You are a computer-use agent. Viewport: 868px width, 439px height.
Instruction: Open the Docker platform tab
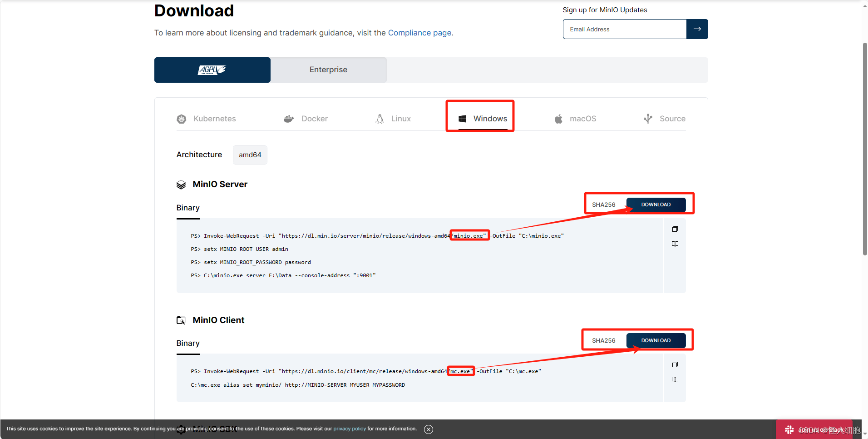306,119
